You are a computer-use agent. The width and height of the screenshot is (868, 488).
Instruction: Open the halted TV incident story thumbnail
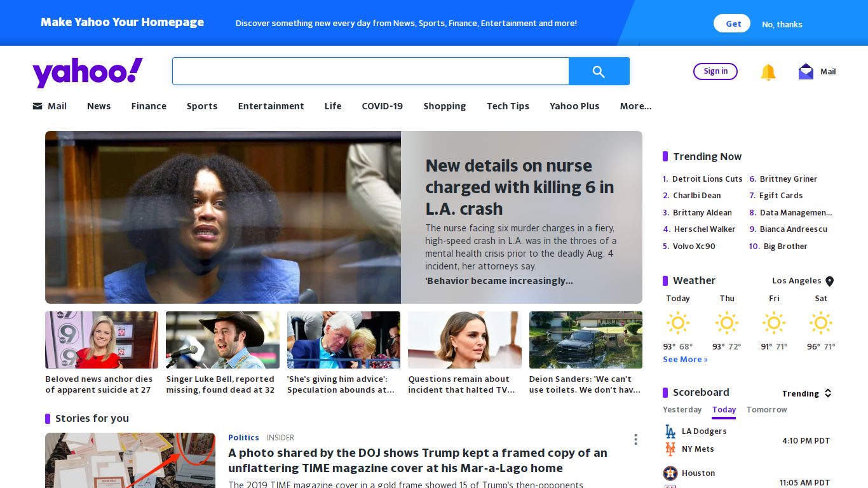465,340
